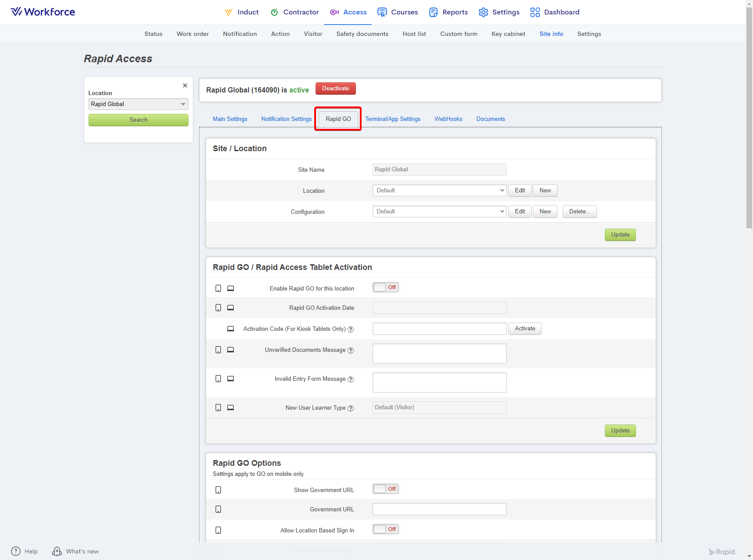Click Update in Site / Location section
This screenshot has height=560, width=753.
620,235
